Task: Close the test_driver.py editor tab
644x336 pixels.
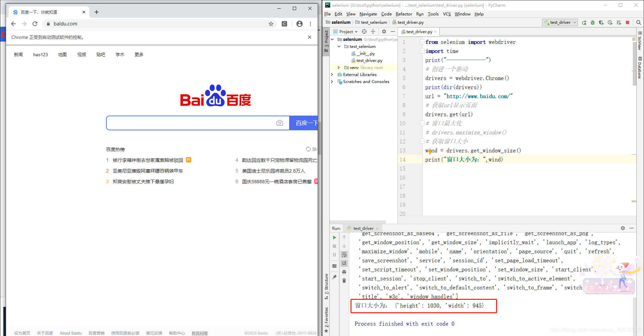Action: [x=435, y=32]
